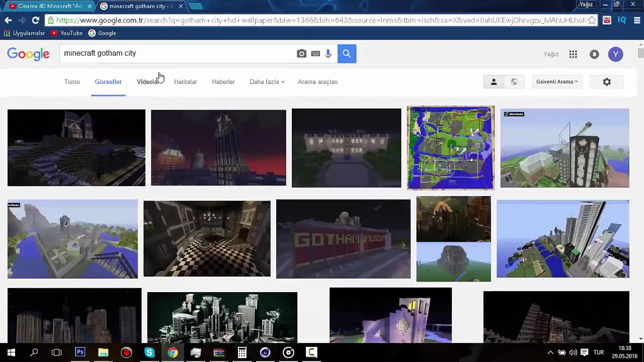
Task: Reload the current page
Action: tap(35, 20)
